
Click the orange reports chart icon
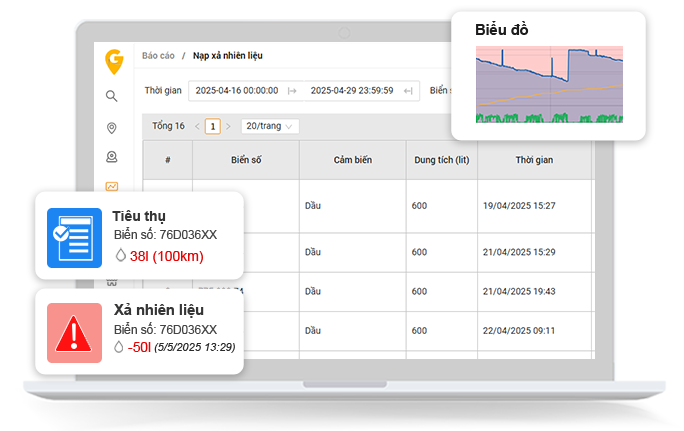coord(112,186)
